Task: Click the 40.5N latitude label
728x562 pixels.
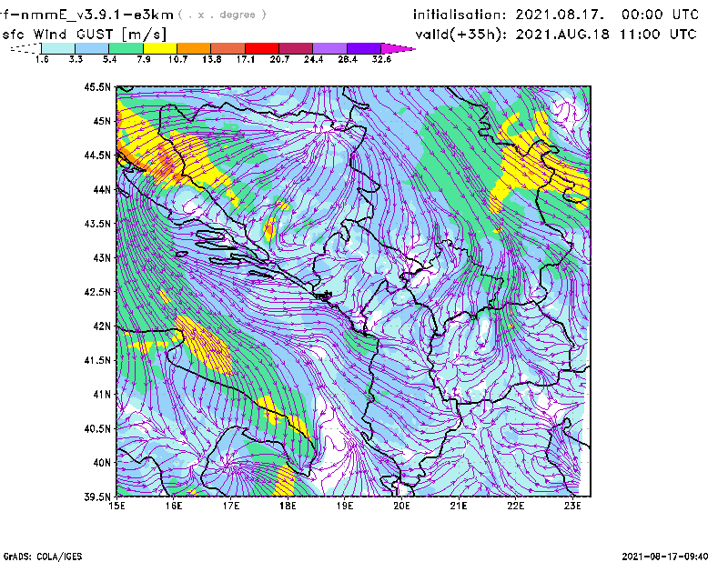Action: 97,428
